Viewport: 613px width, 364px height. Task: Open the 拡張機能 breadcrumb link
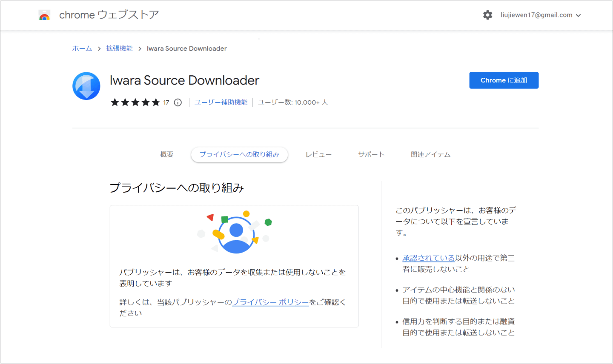[120, 48]
